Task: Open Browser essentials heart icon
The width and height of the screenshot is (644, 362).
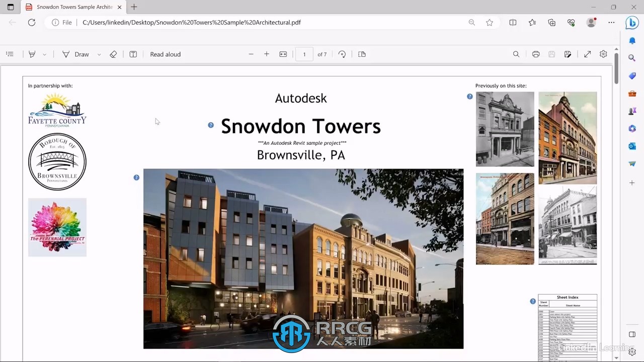Action: [571, 22]
